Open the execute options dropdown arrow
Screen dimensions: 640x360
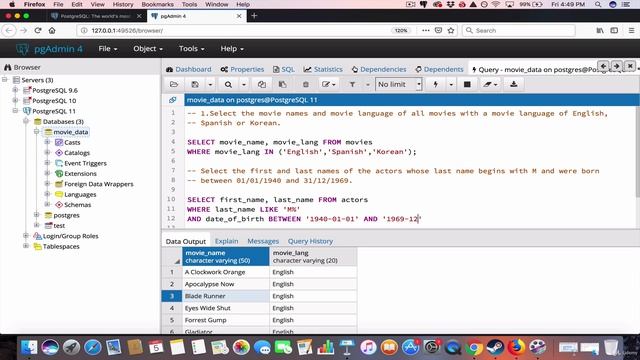451,84
